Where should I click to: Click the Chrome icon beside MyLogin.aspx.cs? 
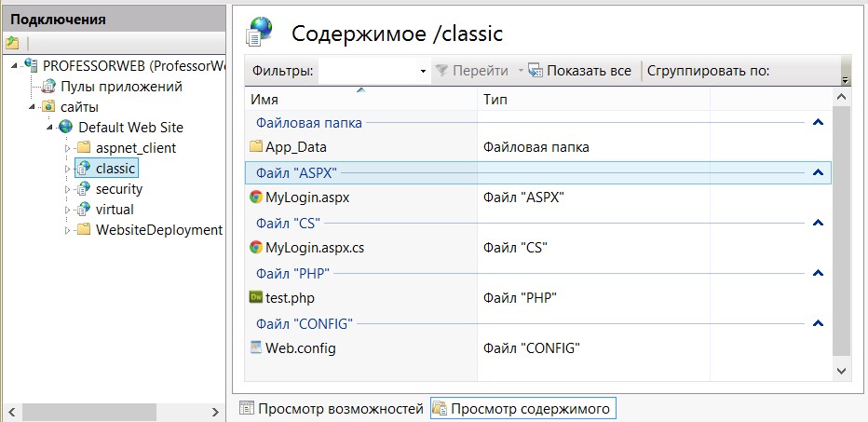click(x=256, y=247)
